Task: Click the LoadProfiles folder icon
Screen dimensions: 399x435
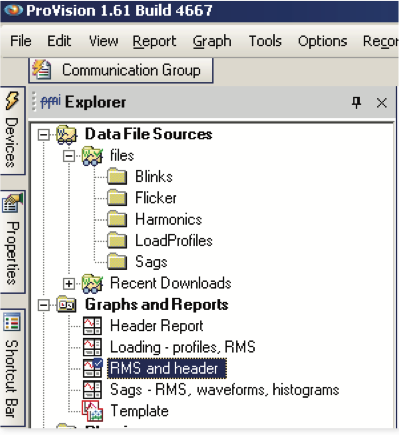Action: [117, 241]
